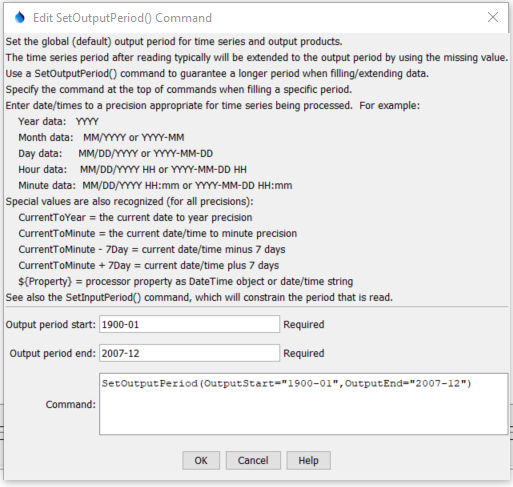Click the 'Month data: MM/YYYY' example line

(x=101, y=137)
